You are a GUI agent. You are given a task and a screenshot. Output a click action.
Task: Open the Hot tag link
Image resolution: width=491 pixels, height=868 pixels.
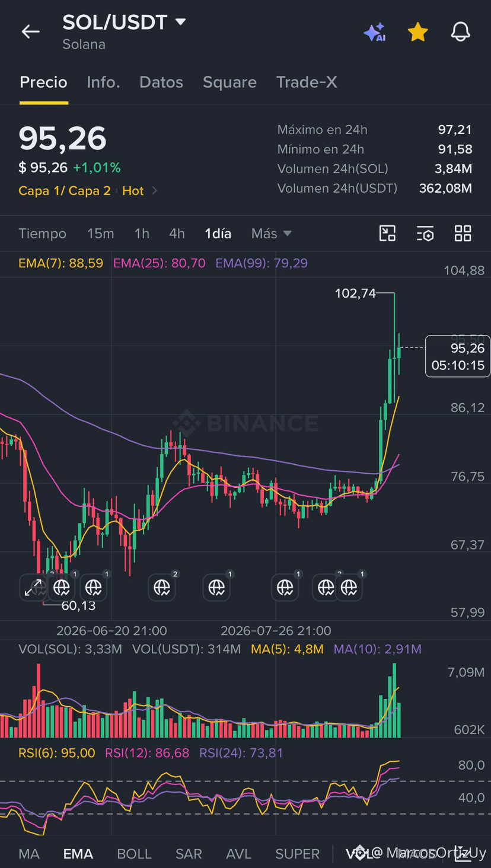[x=133, y=191]
